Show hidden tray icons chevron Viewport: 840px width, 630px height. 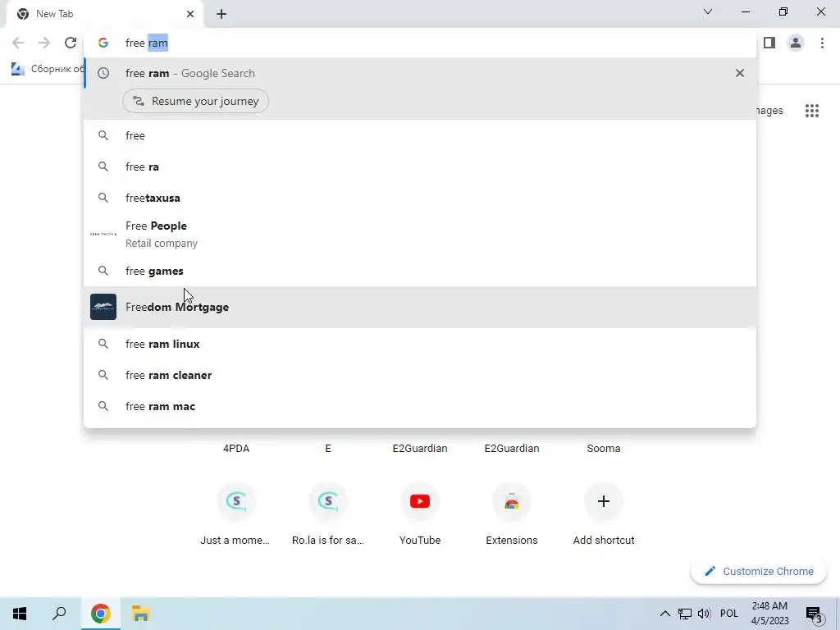tap(664, 614)
